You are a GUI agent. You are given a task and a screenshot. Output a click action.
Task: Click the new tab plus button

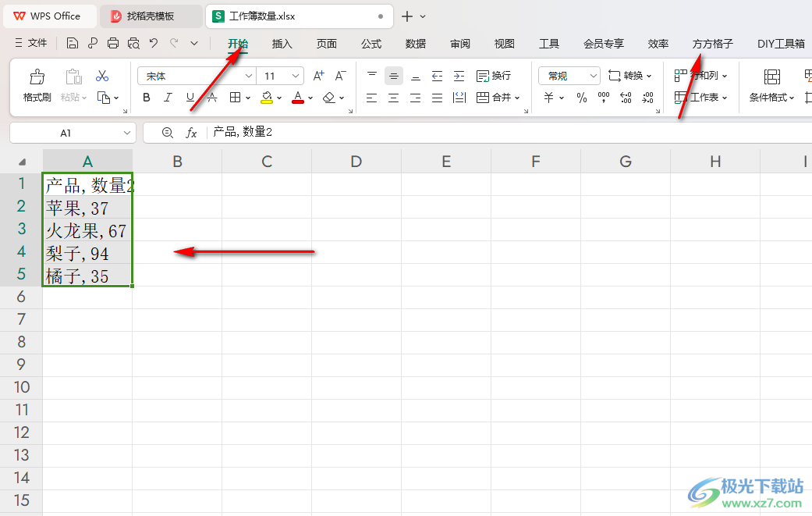click(407, 16)
